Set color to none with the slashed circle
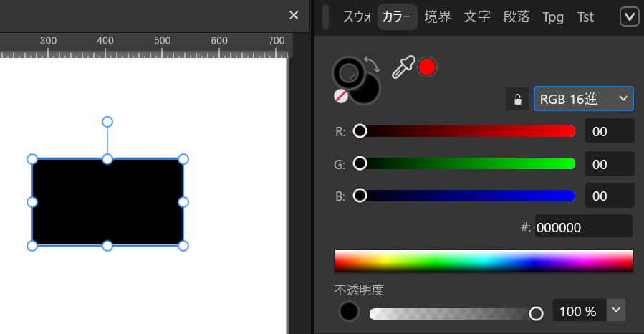 [341, 96]
